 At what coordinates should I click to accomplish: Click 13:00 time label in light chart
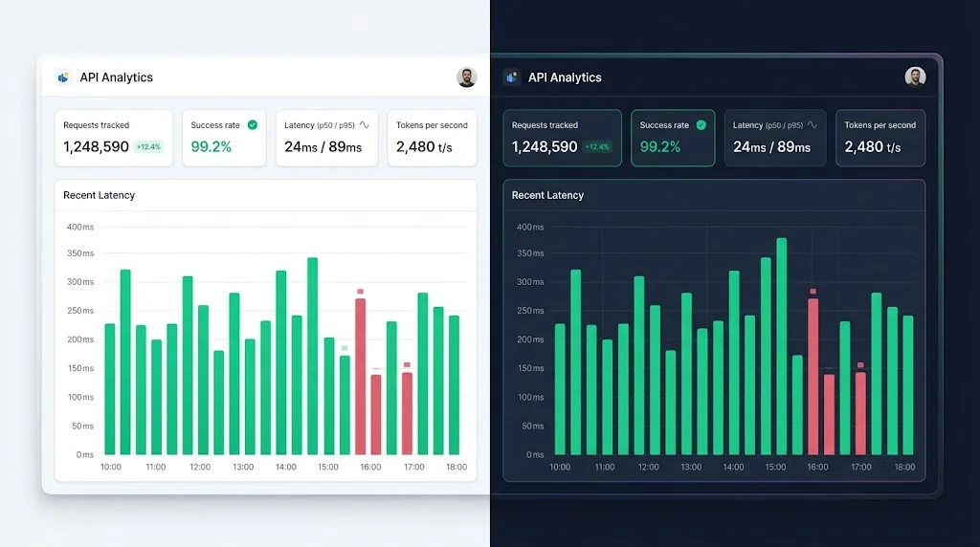[x=243, y=467]
